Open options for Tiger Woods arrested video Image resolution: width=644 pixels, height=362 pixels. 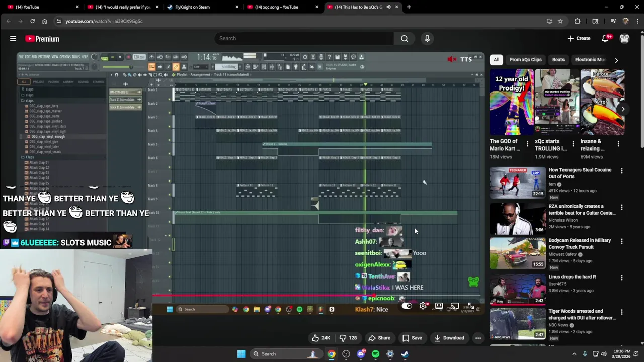pos(621,312)
